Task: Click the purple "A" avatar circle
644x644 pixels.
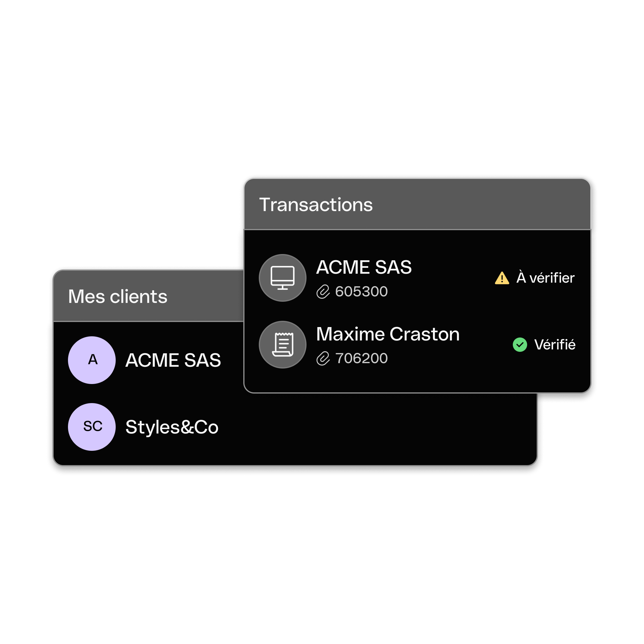Action: coord(92,360)
